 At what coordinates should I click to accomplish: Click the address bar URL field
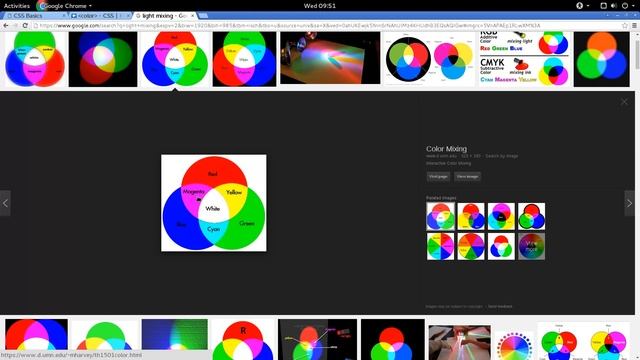327,25
